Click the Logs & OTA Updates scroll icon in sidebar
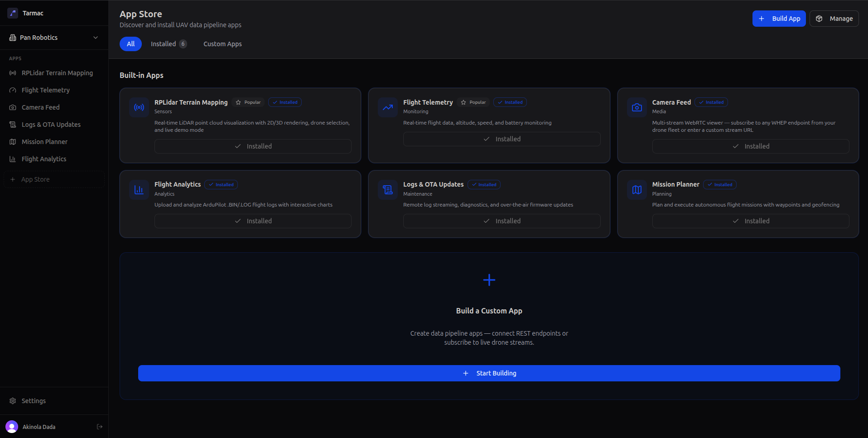The image size is (868, 438). tap(13, 125)
